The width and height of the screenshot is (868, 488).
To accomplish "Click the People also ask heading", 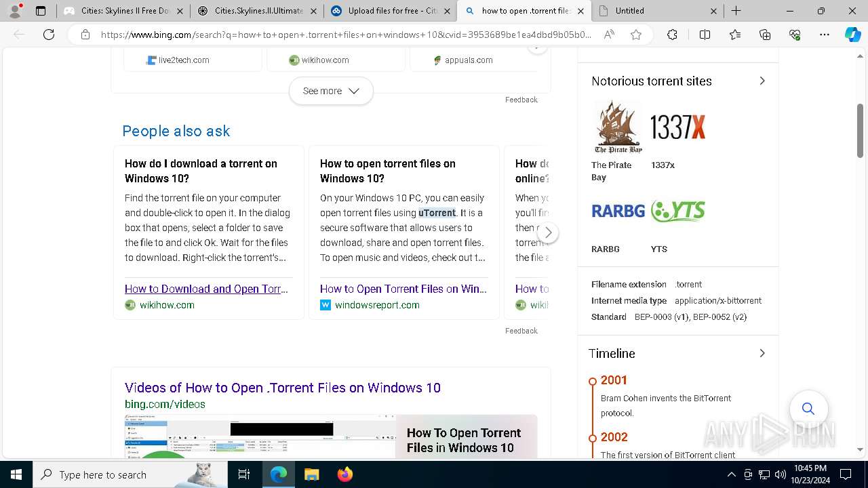I will tap(176, 131).
